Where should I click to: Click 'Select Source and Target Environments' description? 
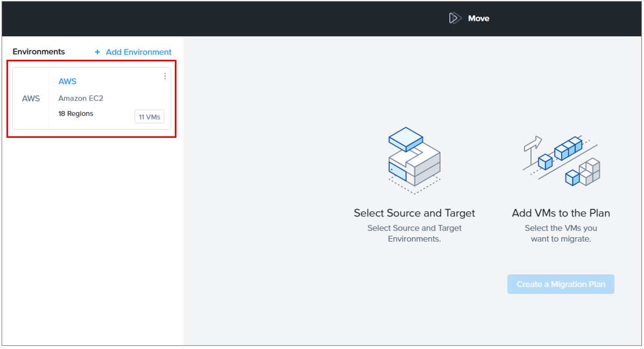click(414, 234)
